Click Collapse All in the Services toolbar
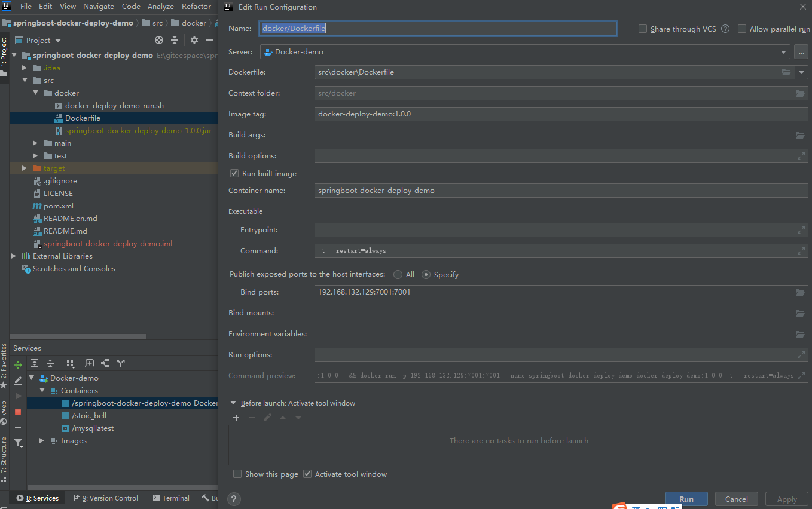This screenshot has width=812, height=509. pyautogui.click(x=50, y=363)
